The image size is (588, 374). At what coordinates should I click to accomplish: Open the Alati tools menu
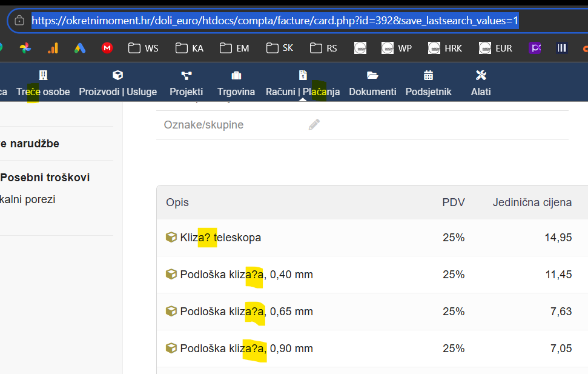coord(481,84)
